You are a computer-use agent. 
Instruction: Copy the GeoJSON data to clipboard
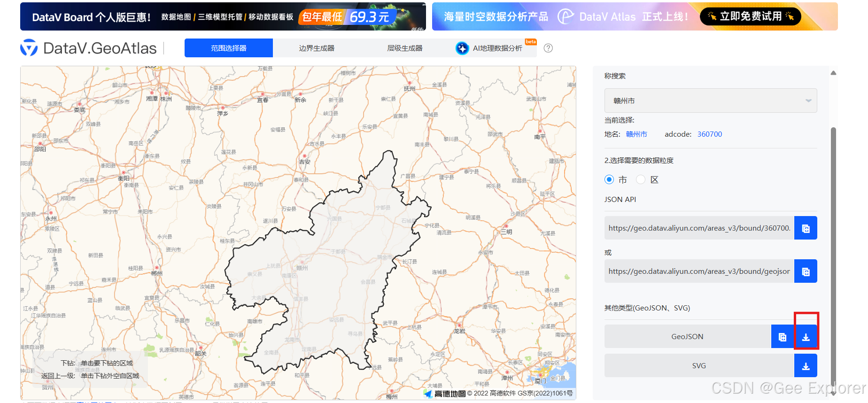783,337
